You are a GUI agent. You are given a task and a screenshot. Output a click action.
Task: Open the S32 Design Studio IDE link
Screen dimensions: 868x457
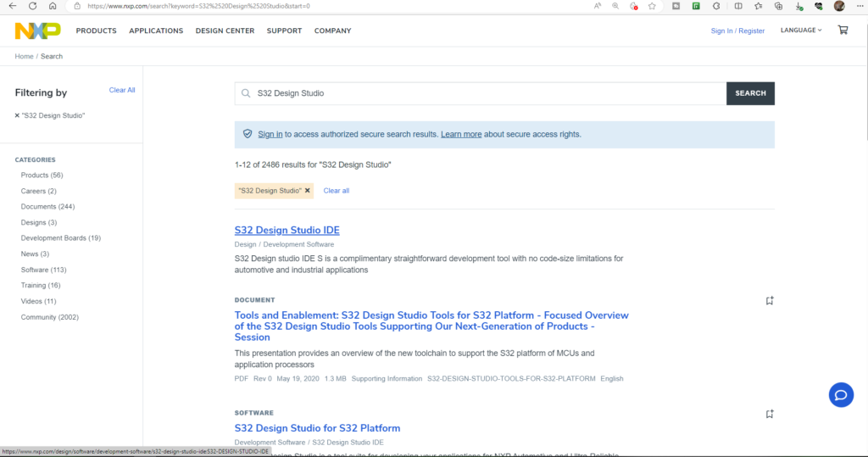287,230
